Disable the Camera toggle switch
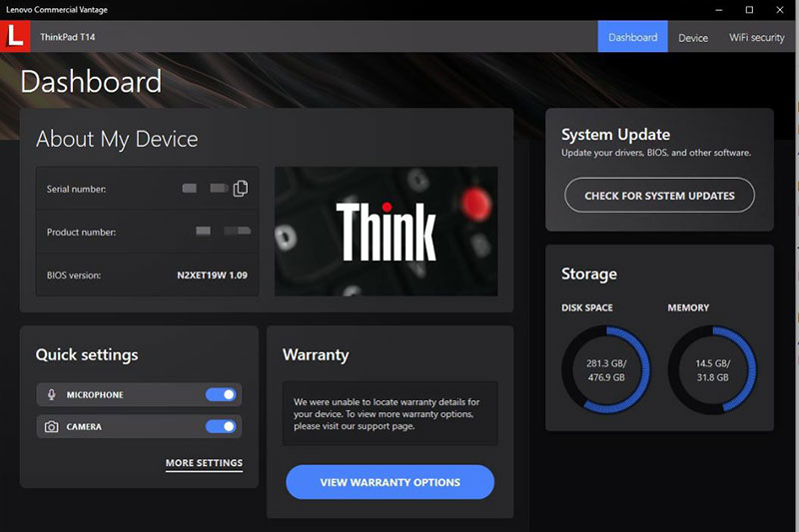This screenshot has height=532, width=799. pos(222,427)
